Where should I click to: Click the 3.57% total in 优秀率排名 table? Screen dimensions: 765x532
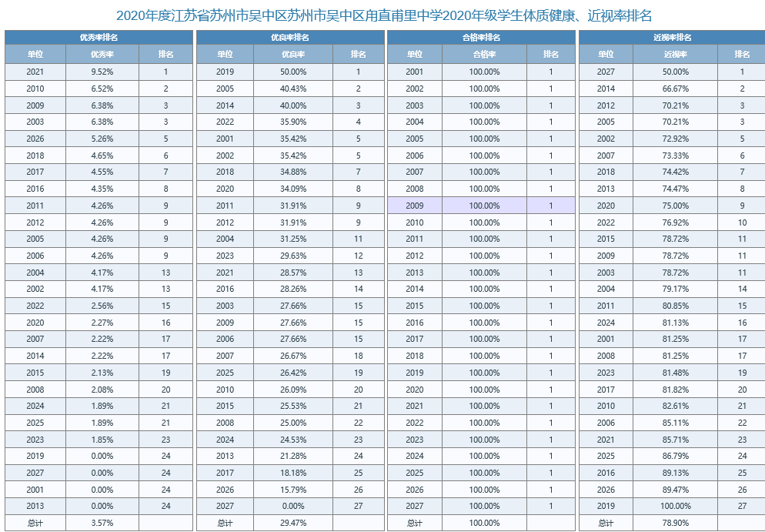[x=102, y=523]
